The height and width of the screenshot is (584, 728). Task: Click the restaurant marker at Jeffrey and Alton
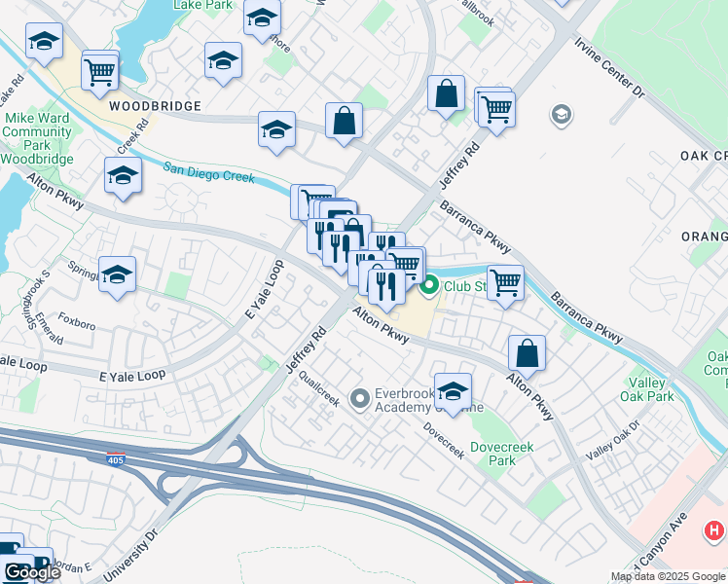[x=386, y=289]
